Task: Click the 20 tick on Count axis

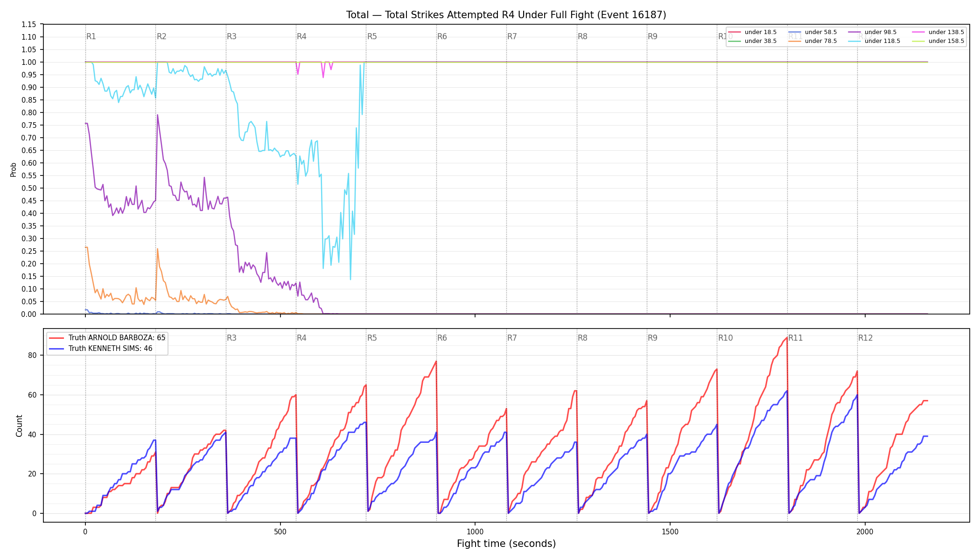Action: click(33, 474)
